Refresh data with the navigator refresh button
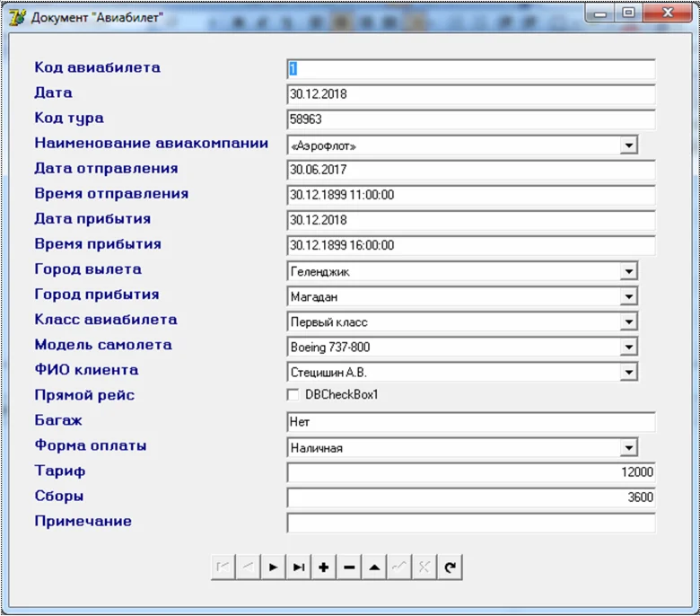The height and width of the screenshot is (616, 700). pyautogui.click(x=451, y=567)
